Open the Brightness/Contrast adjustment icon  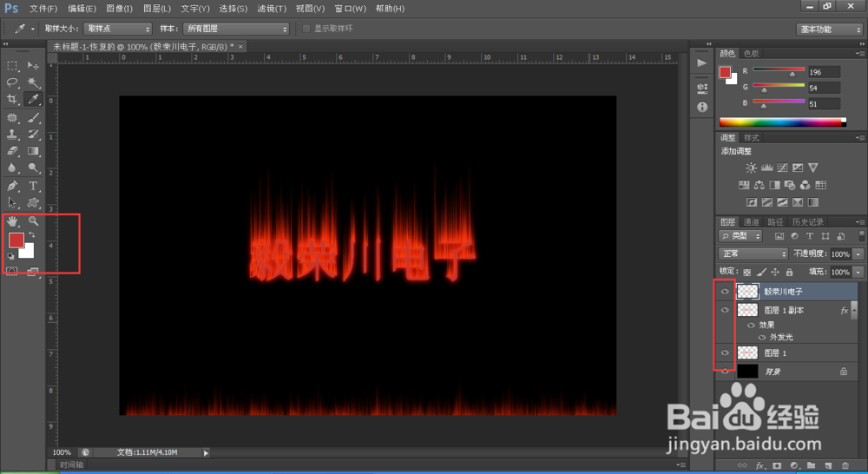click(x=751, y=168)
